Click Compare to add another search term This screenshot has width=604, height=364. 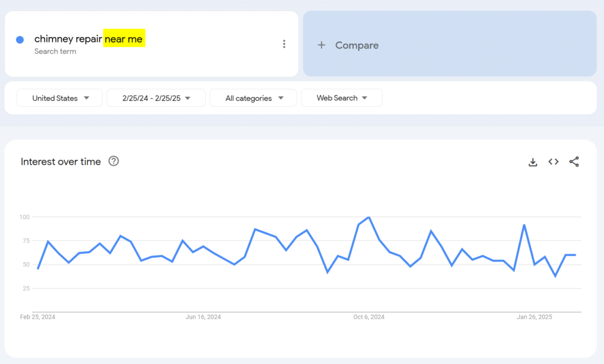(x=356, y=45)
